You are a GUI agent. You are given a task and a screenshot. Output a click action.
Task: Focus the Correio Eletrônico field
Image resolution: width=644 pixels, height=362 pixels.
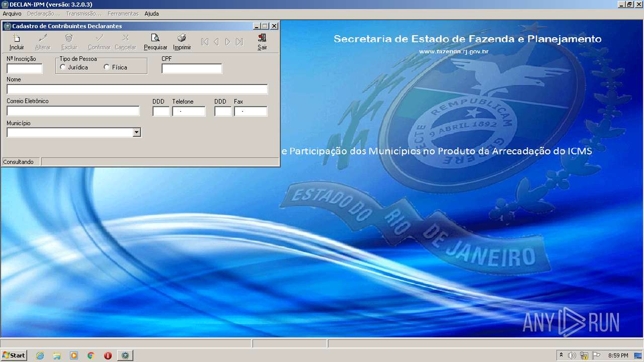click(73, 111)
